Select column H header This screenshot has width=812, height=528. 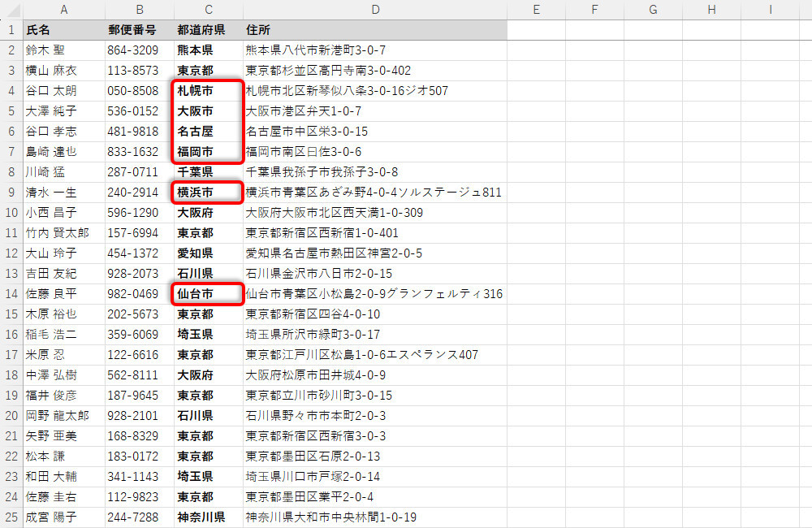pyautogui.click(x=711, y=10)
